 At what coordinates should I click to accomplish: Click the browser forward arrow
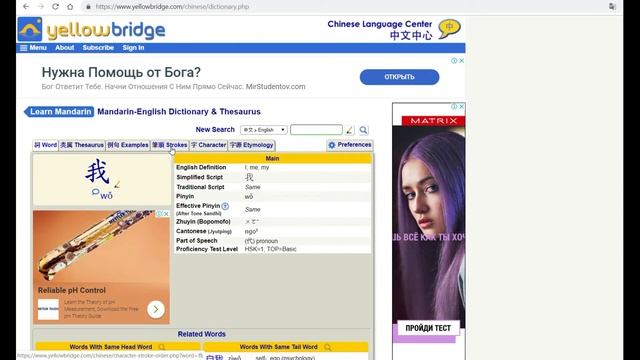41,7
